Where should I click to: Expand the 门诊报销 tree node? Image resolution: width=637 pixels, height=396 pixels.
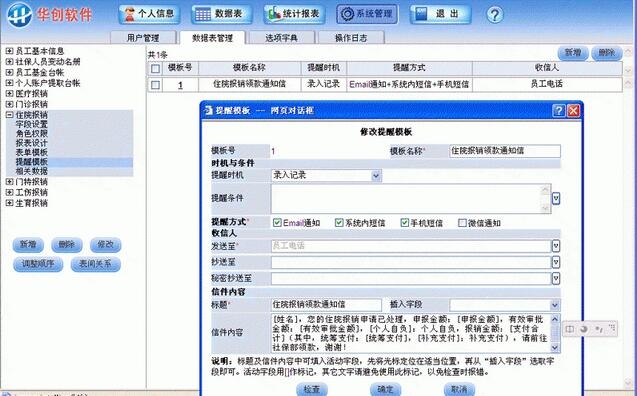pyautogui.click(x=9, y=104)
